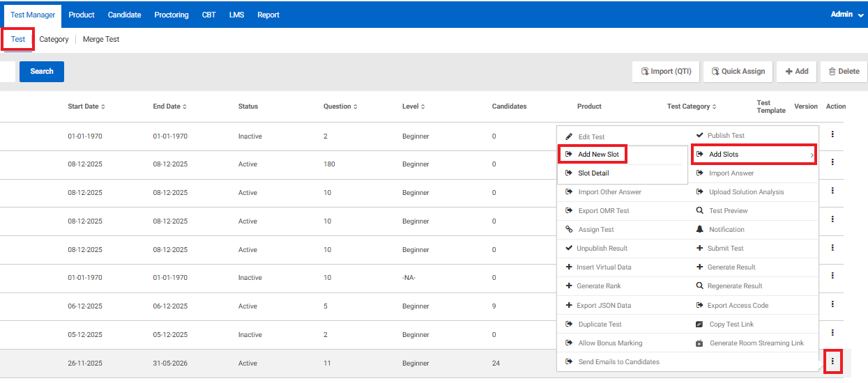Click the bell icon beside Notification
Image resolution: width=868 pixels, height=383 pixels.
(700, 229)
